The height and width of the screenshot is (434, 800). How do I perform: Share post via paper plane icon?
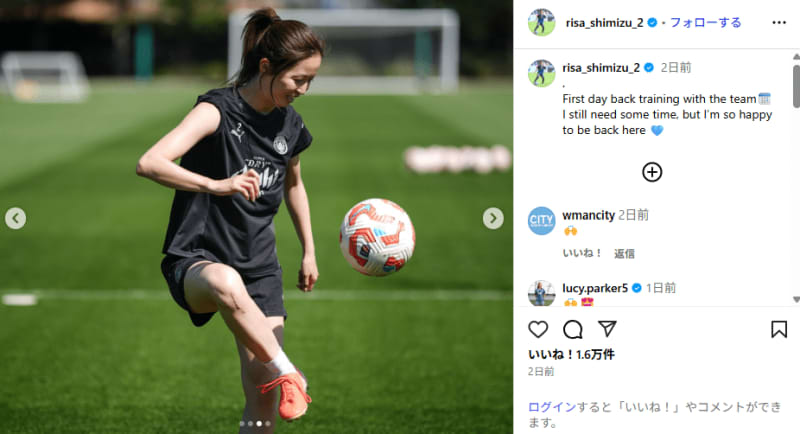pos(607,328)
